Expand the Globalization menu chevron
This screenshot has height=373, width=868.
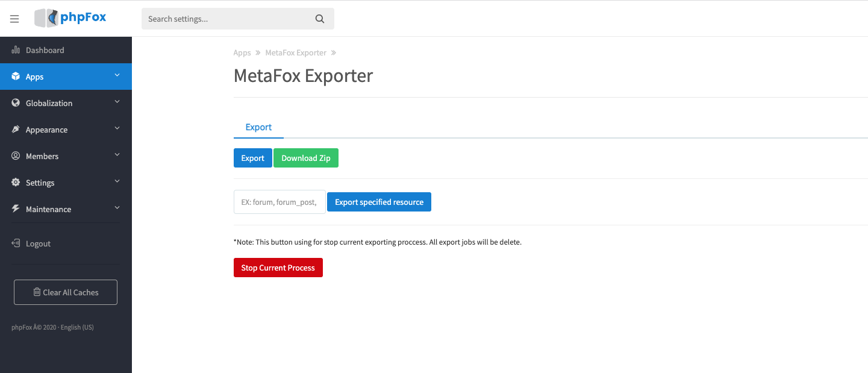[117, 102]
